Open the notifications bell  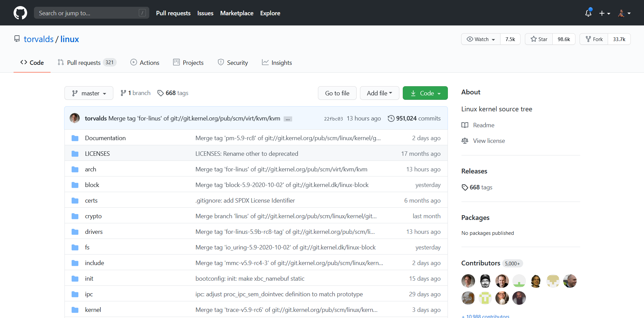[x=588, y=13]
